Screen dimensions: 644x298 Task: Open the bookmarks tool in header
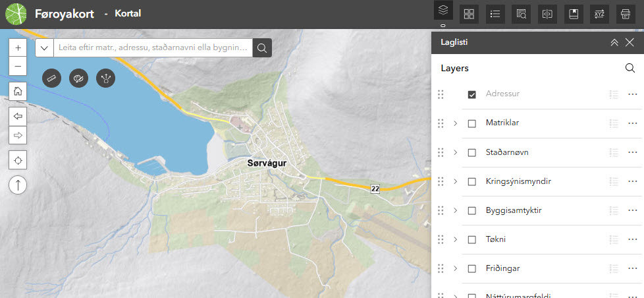tap(573, 14)
